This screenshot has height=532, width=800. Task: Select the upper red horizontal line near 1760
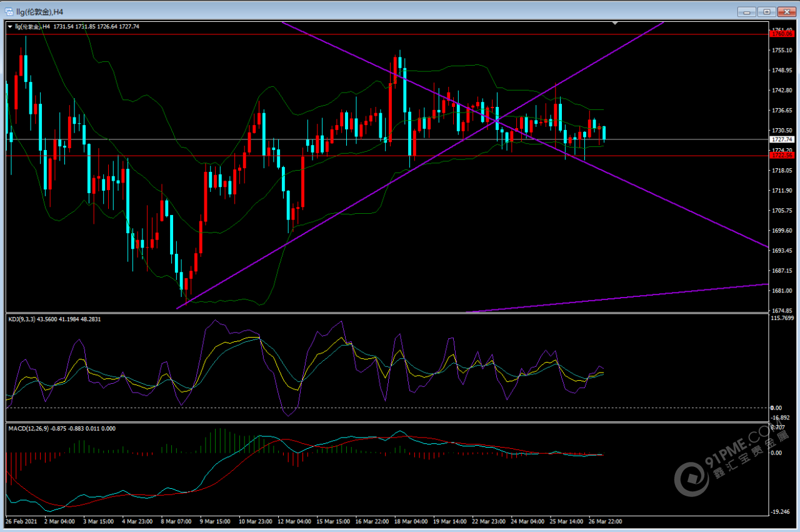click(387, 34)
